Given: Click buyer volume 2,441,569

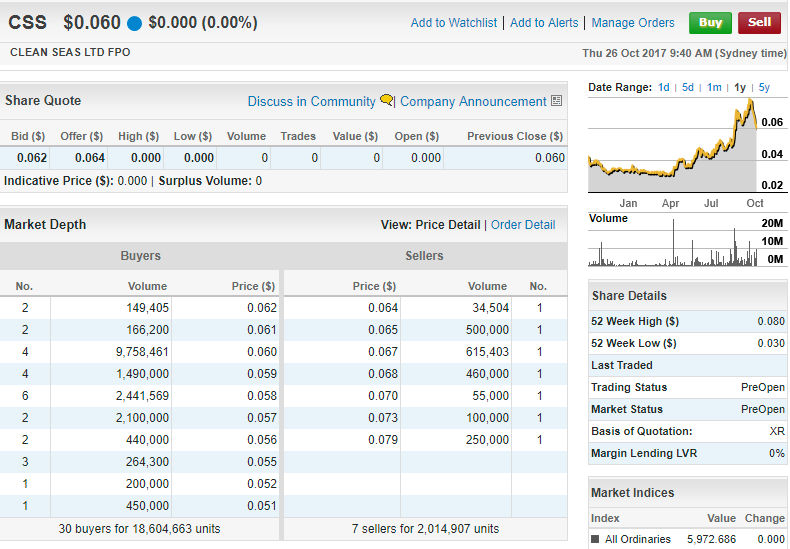Looking at the screenshot, I should [x=142, y=396].
